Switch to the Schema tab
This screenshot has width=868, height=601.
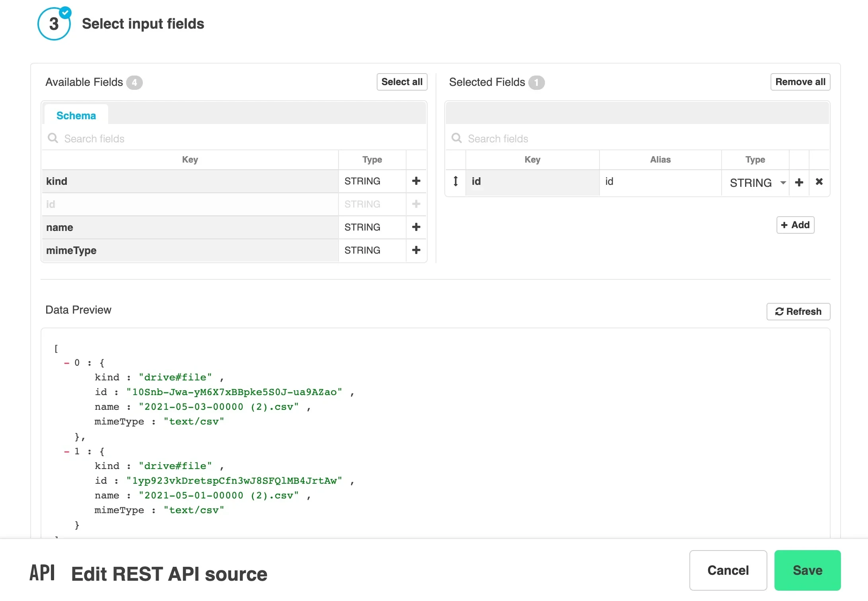point(76,115)
